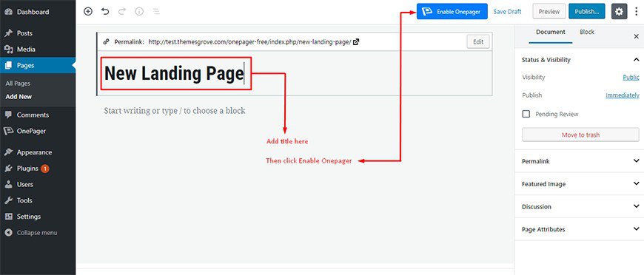Open permalink external link icon
This screenshot has height=275, width=644.
pos(356,41)
